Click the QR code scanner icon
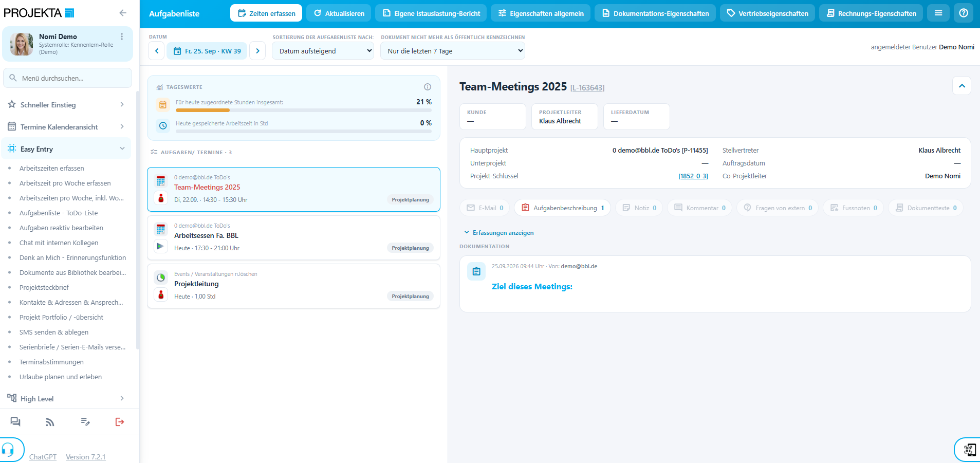This screenshot has width=980, height=463. point(969,450)
